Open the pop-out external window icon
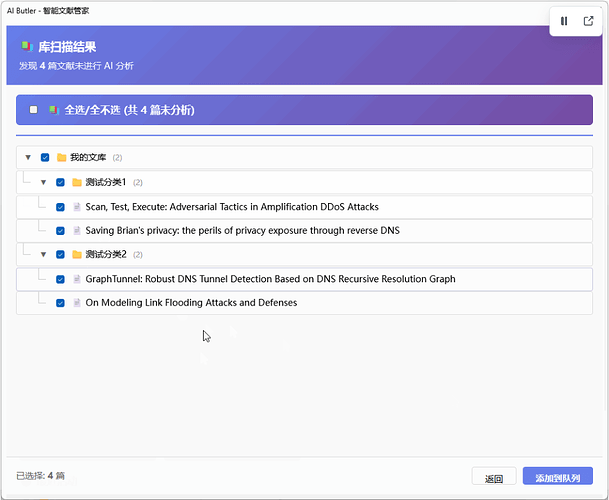 tap(588, 21)
